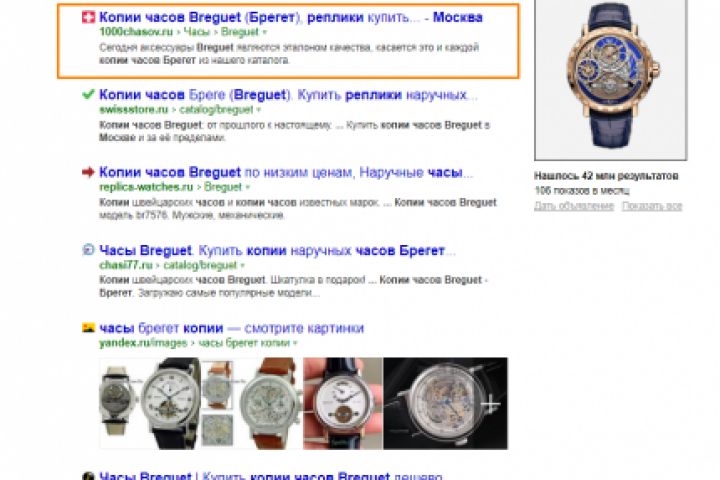This screenshot has width=720, height=480.
Task: Open "Копии часов Breguet по низким ценам" link
Action: pyautogui.click(x=286, y=173)
